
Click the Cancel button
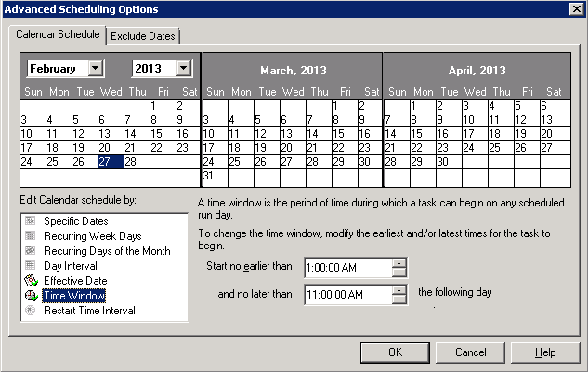click(x=471, y=352)
